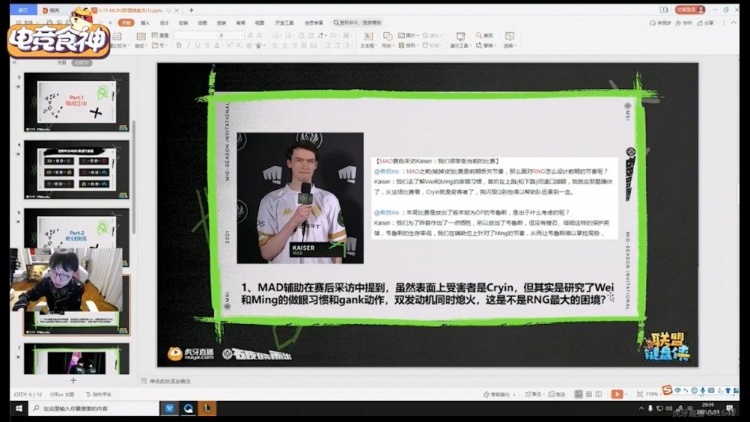Start slideshow with orange play button
Image resolution: width=750 pixels, height=422 pixels.
(x=617, y=394)
